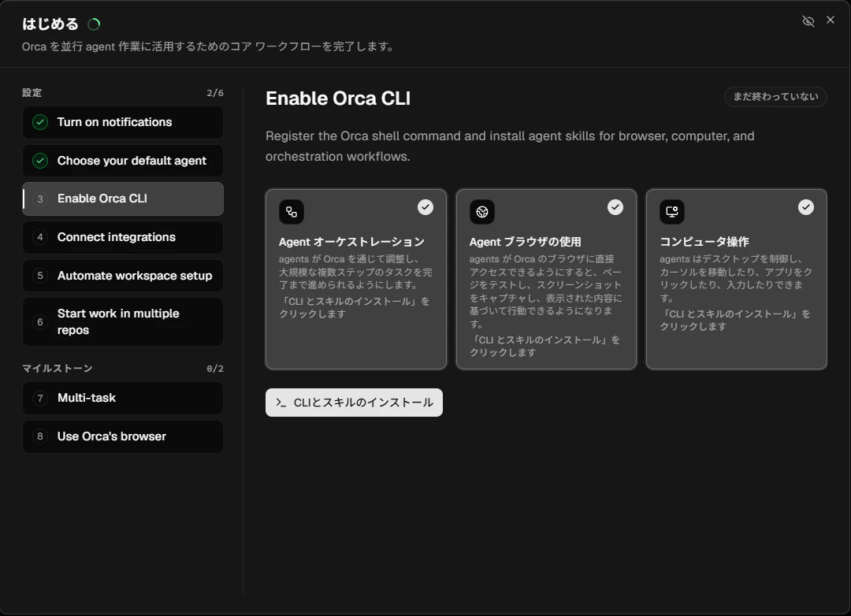The image size is (851, 616).
Task: Click the Agent オーケストレーション orchestration icon
Action: [292, 212]
